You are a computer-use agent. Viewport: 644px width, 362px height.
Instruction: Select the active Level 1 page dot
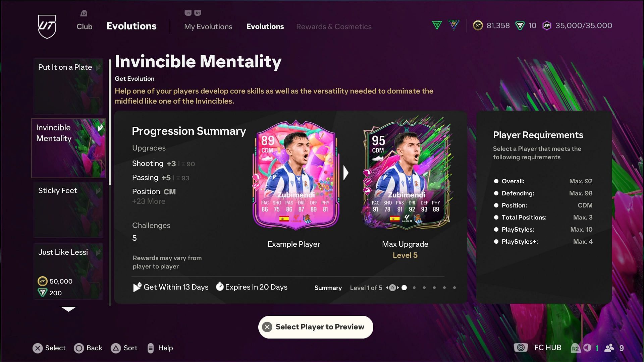click(404, 288)
